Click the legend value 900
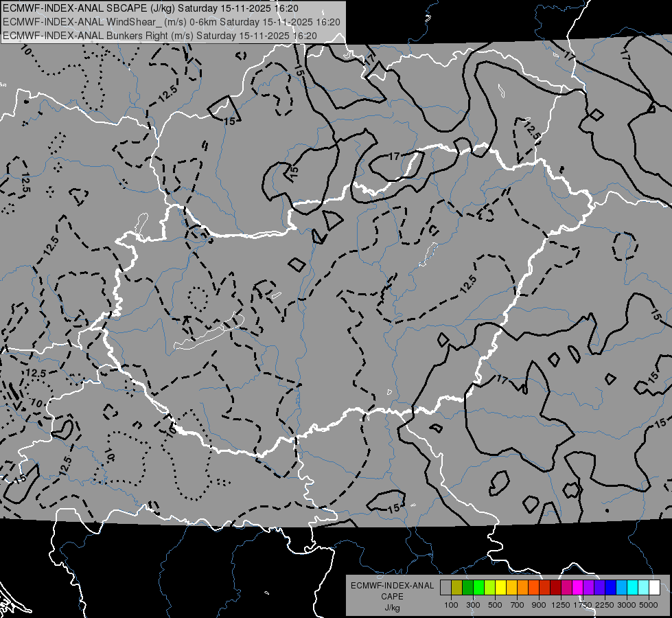 point(539,605)
